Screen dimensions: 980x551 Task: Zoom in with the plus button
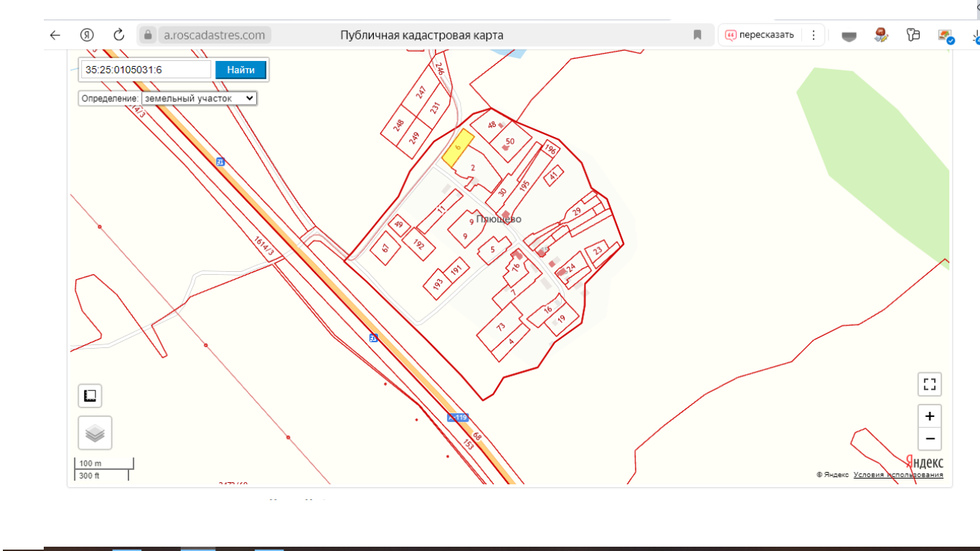(929, 416)
